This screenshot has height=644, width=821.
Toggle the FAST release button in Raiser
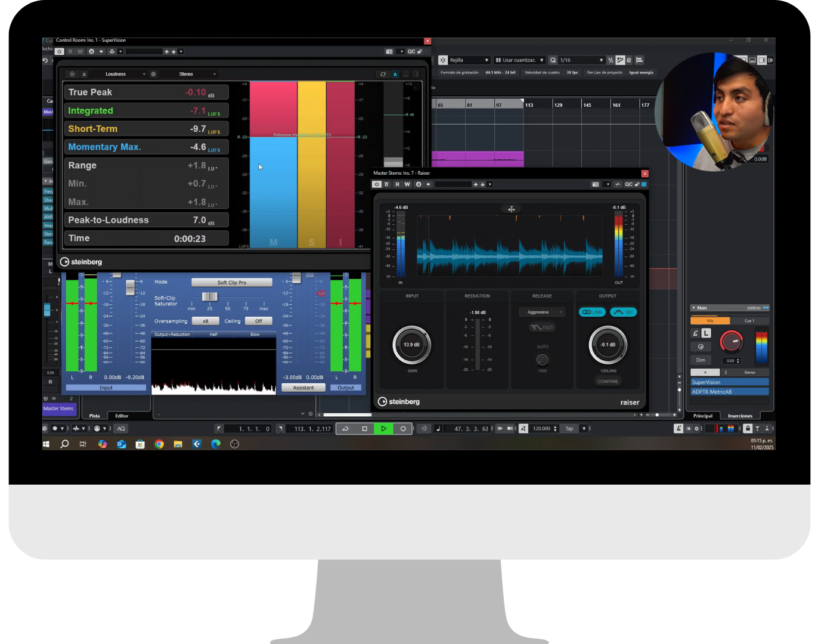[x=542, y=327]
